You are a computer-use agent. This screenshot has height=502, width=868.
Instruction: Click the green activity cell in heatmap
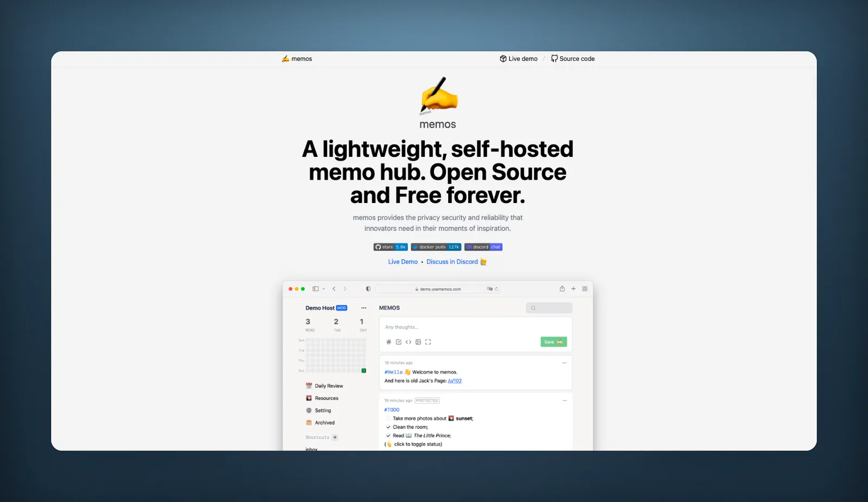pos(363,371)
